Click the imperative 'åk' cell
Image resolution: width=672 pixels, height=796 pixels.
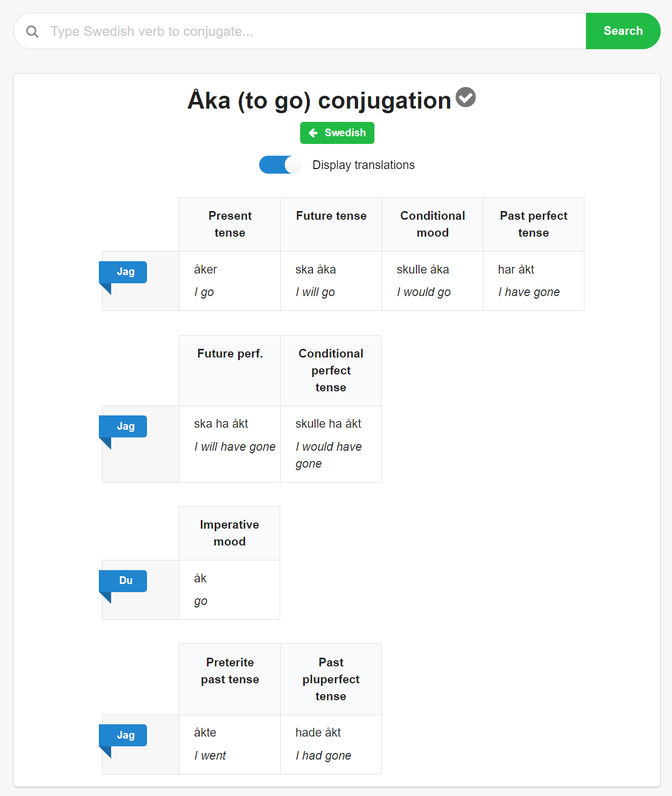(229, 590)
